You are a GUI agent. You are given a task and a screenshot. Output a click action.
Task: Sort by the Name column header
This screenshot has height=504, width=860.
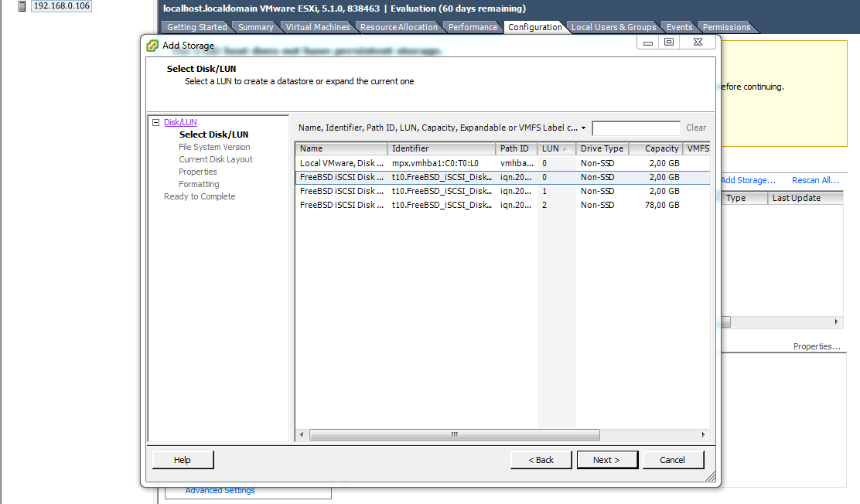click(x=341, y=148)
